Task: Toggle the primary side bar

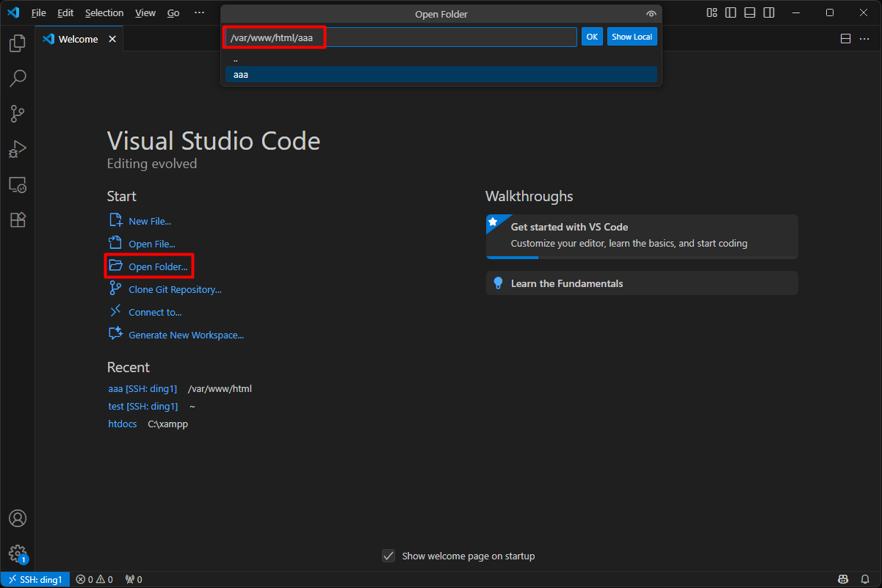Action: (x=731, y=12)
